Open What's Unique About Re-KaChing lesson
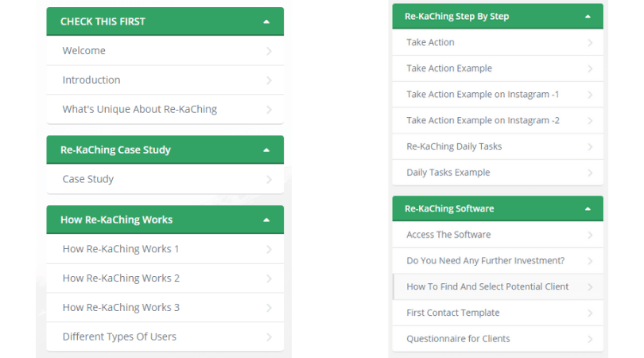This screenshot has height=358, width=644. [x=165, y=109]
